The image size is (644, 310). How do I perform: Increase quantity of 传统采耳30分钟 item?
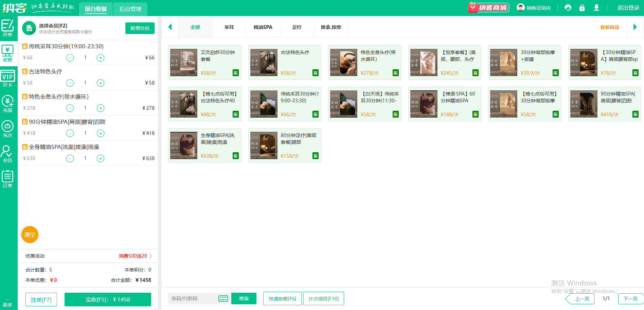101,58
